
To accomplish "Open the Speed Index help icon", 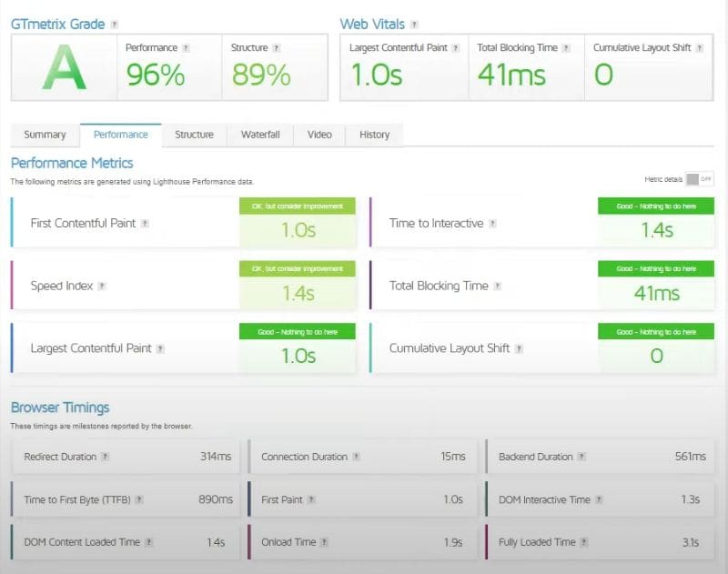I will 102,286.
